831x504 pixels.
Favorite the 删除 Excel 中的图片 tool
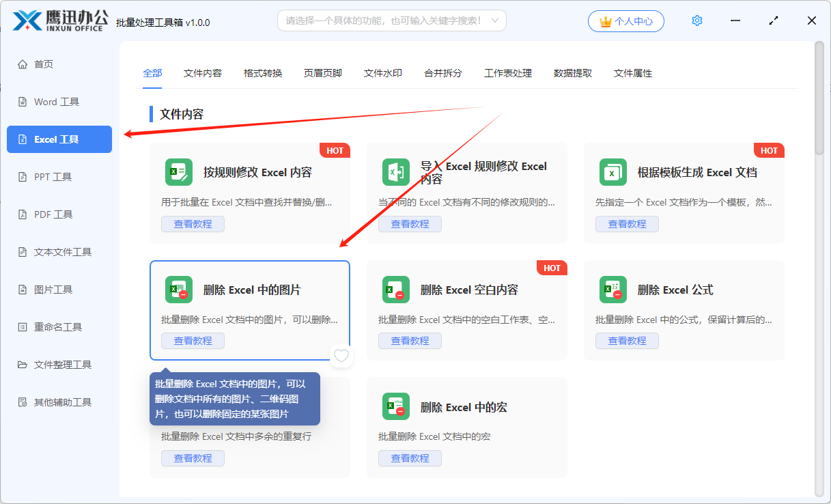(x=341, y=356)
